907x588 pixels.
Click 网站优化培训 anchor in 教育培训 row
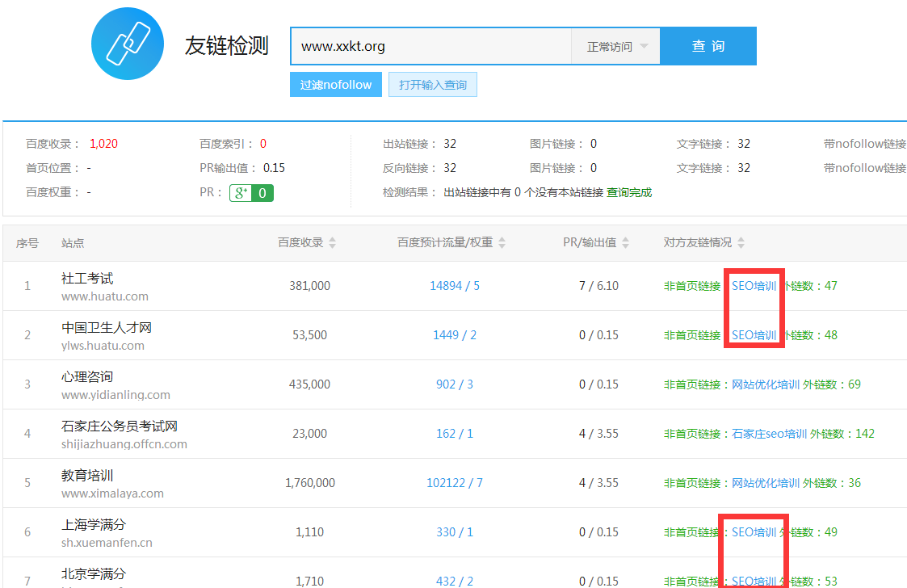pos(766,483)
